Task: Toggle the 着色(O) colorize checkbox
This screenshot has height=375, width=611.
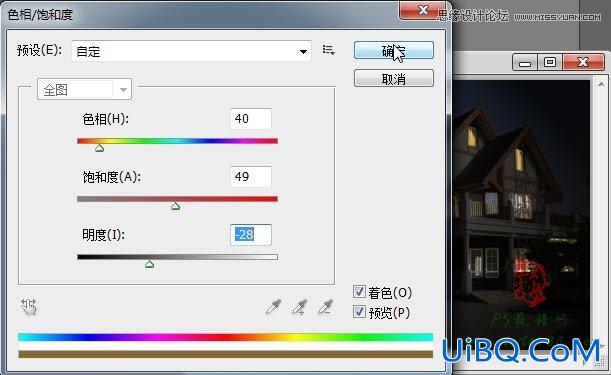Action: coord(359,292)
